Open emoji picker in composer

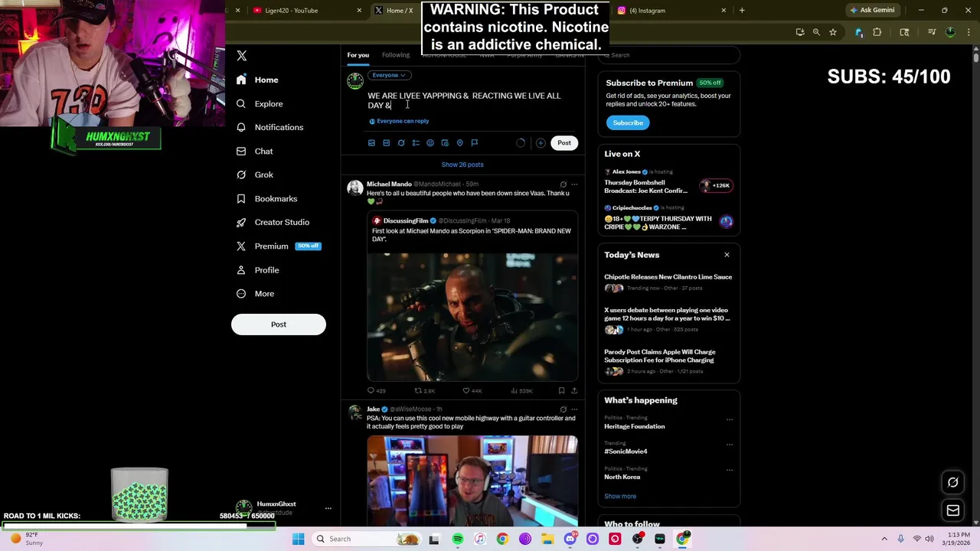coord(430,143)
